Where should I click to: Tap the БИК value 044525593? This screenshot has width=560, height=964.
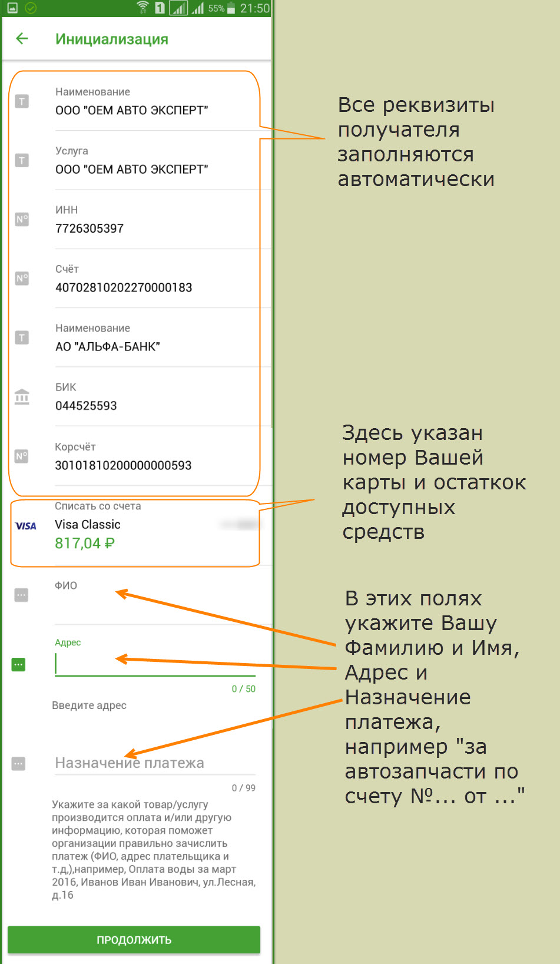86,406
